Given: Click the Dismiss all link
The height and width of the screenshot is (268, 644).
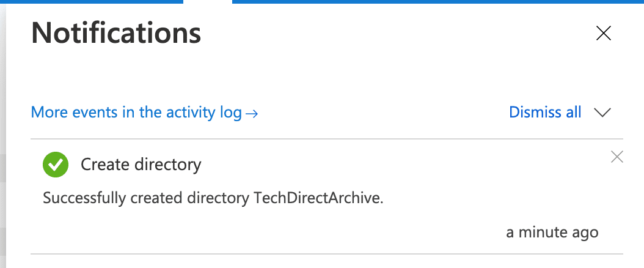Looking at the screenshot, I should point(545,112).
